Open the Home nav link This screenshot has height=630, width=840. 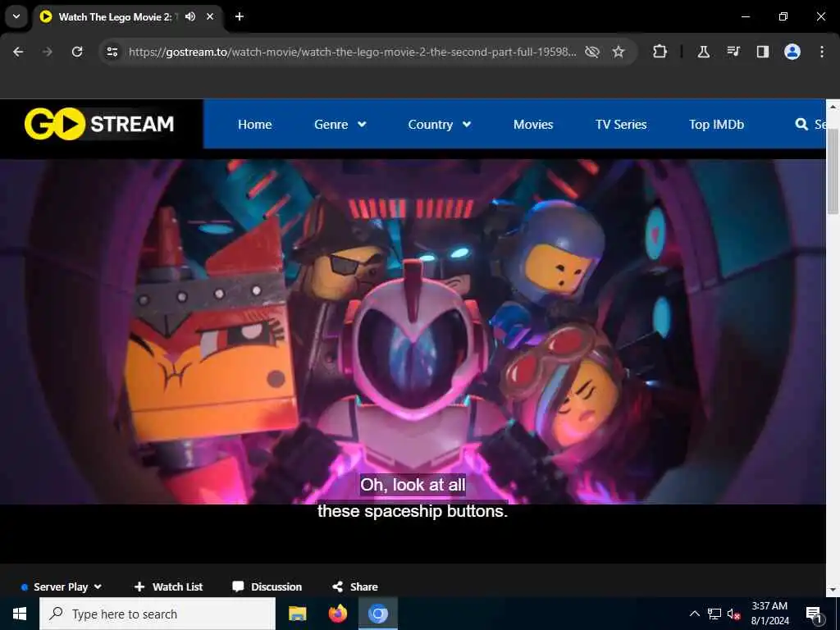pos(254,125)
